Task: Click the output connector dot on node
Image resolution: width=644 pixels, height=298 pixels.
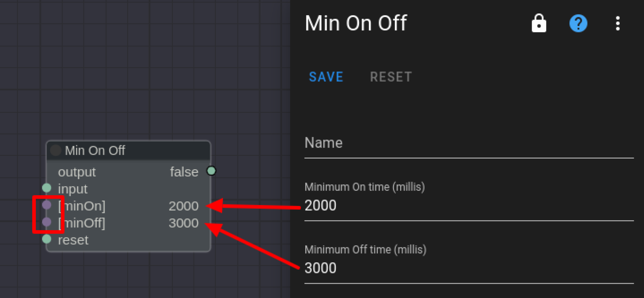Action: pyautogui.click(x=211, y=171)
